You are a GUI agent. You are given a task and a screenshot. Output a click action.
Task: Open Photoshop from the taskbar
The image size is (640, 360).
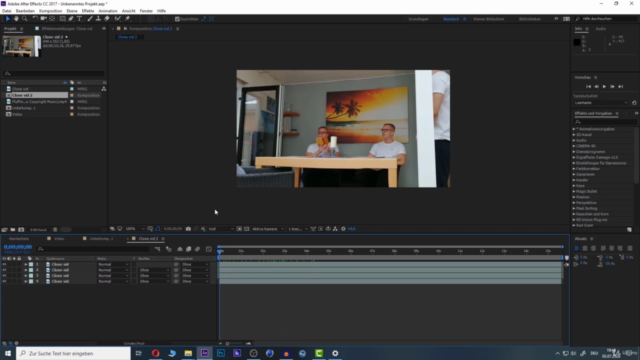coord(221,353)
